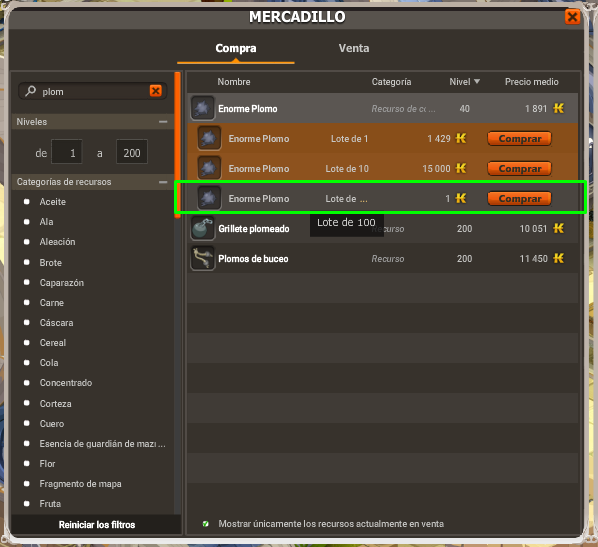The height and width of the screenshot is (547, 598).
Task: Click the maximum level field showing 200
Action: click(132, 152)
